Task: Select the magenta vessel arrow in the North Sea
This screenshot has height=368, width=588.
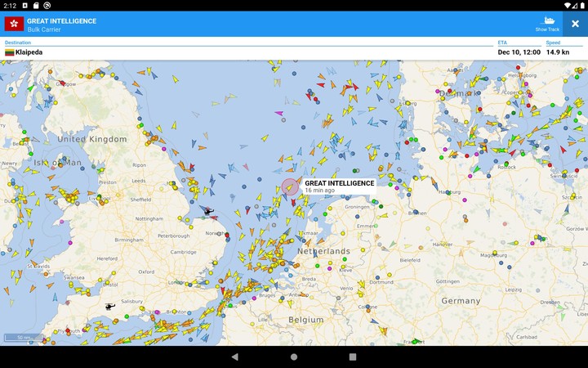Action: tap(279, 113)
